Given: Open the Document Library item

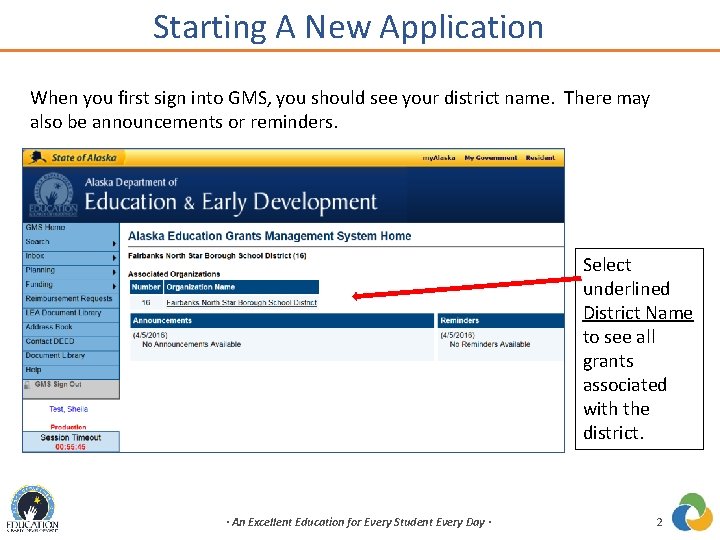Looking at the screenshot, I should coord(55,355).
